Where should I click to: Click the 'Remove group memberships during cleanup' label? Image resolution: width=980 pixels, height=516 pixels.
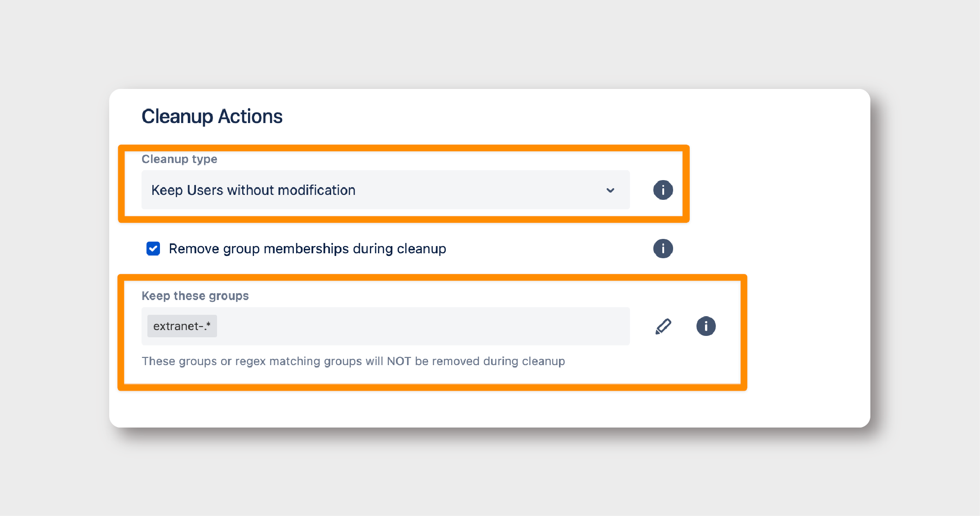point(307,248)
